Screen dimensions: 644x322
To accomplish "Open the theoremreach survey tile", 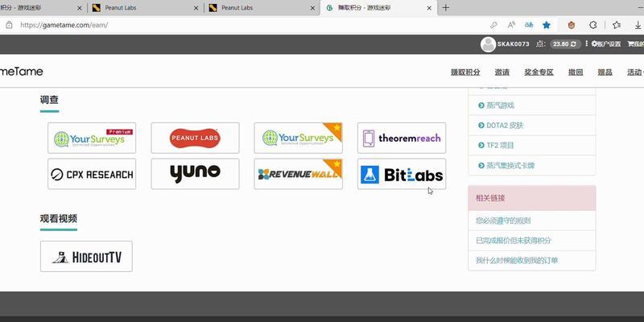I will coord(402,138).
